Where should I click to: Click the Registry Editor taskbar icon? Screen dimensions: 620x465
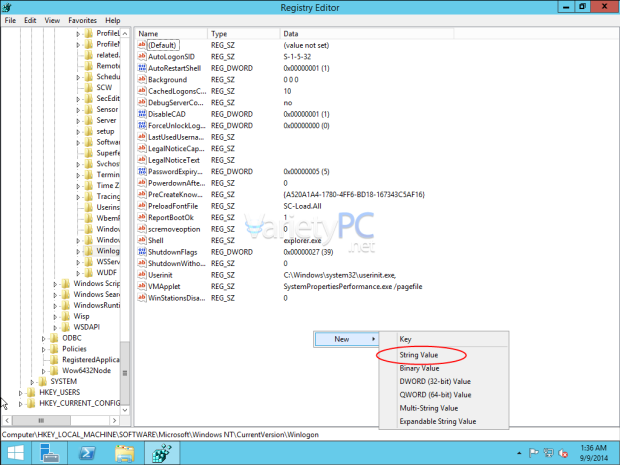tap(162, 453)
